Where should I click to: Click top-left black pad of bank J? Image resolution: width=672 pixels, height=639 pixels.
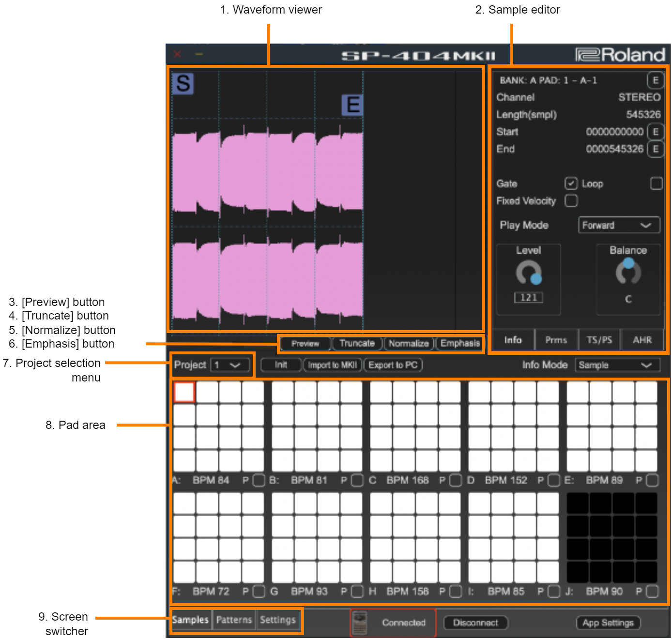578,503
